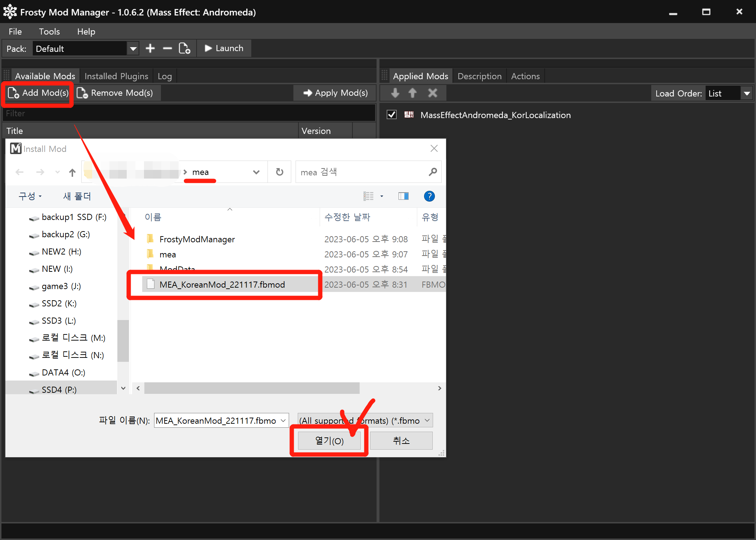Screen dimensions: 756x540
Task: Click dialog forward navigation arrow
Action: pyautogui.click(x=40, y=172)
